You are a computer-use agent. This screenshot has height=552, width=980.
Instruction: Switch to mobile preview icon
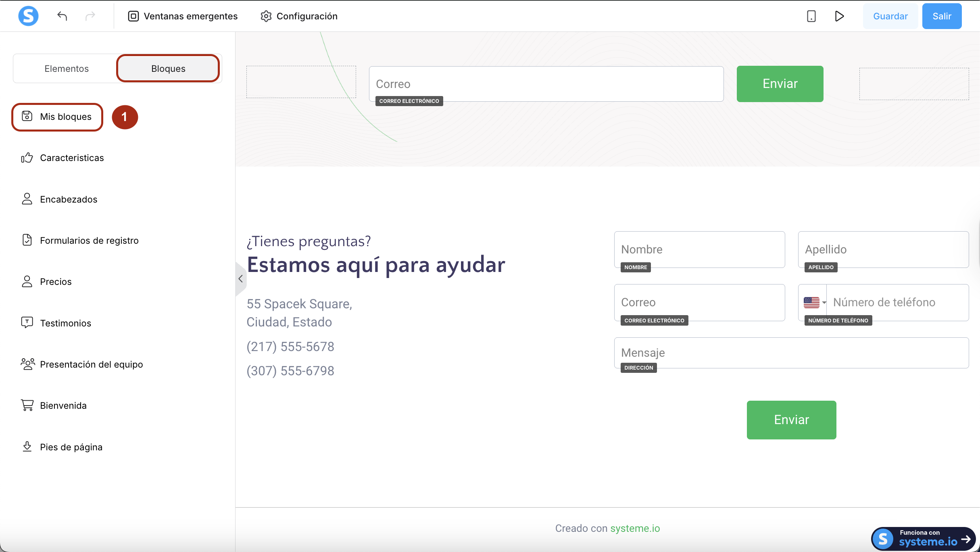(x=811, y=16)
